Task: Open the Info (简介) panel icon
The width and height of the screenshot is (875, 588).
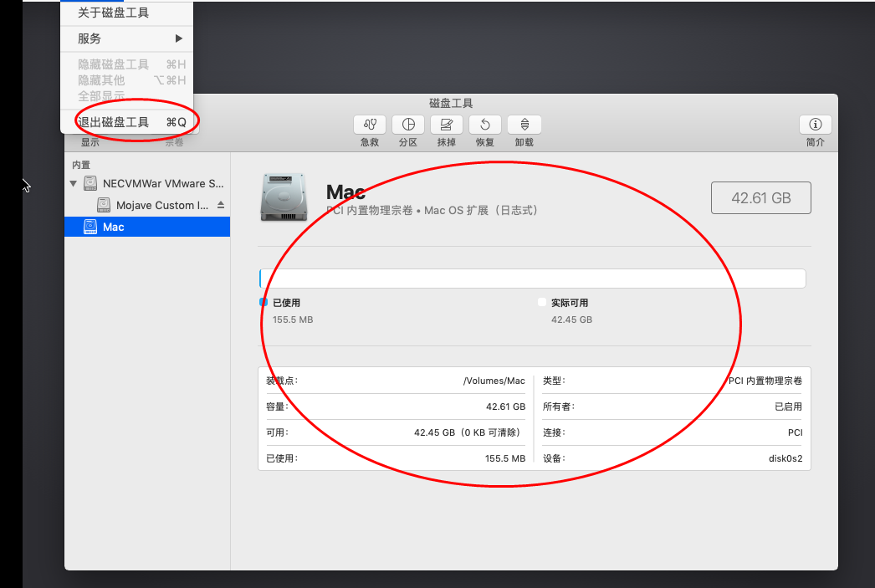Action: pyautogui.click(x=816, y=125)
